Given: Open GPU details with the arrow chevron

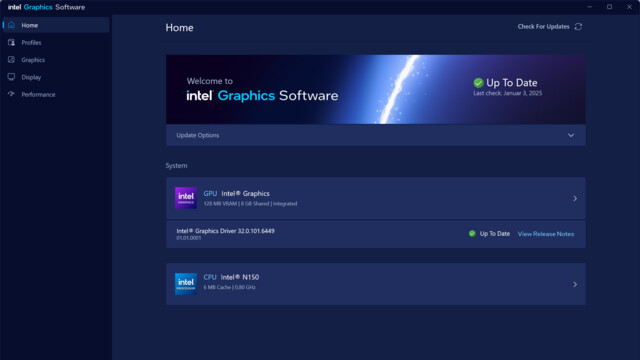Looking at the screenshot, I should (x=575, y=198).
